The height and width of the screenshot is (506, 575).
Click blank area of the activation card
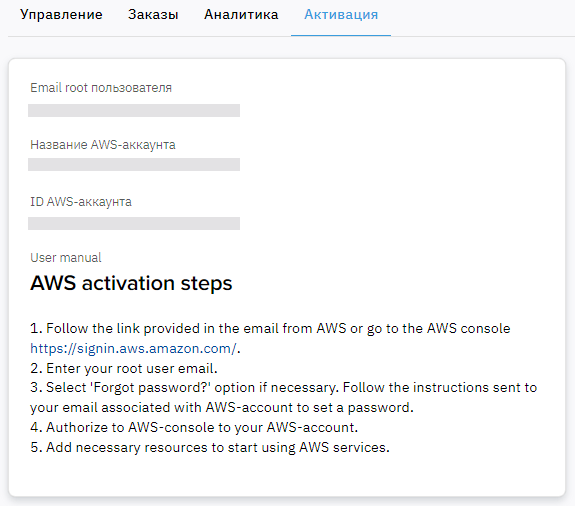[403, 165]
